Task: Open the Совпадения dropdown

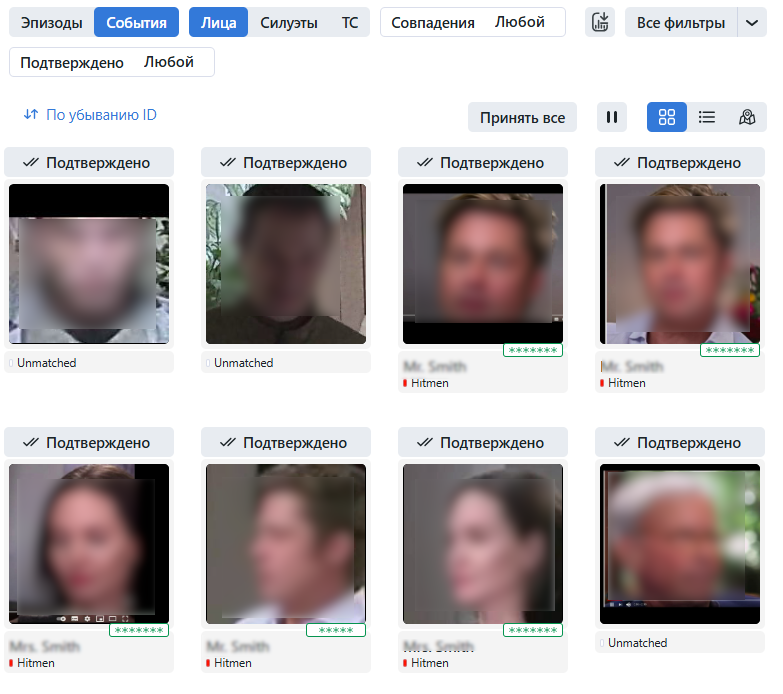Action: [472, 22]
